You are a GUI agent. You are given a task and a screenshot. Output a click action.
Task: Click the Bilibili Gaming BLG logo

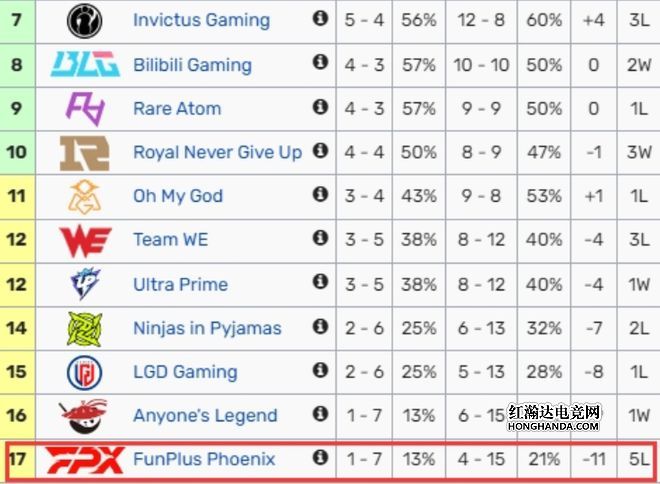[85, 64]
